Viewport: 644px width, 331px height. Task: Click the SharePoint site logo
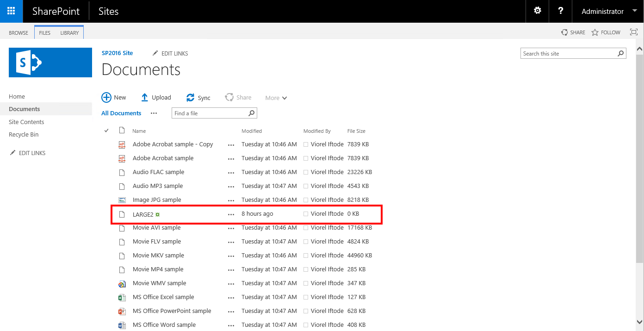(50, 62)
